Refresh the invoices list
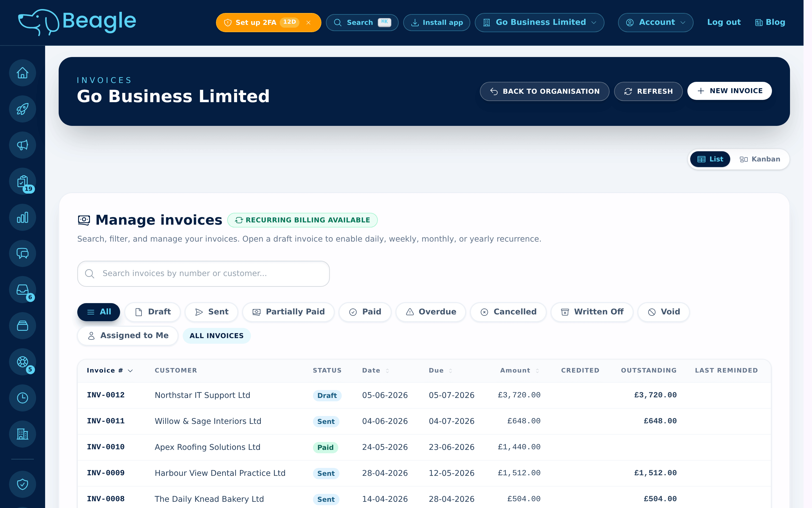Image resolution: width=812 pixels, height=508 pixels. click(x=648, y=91)
